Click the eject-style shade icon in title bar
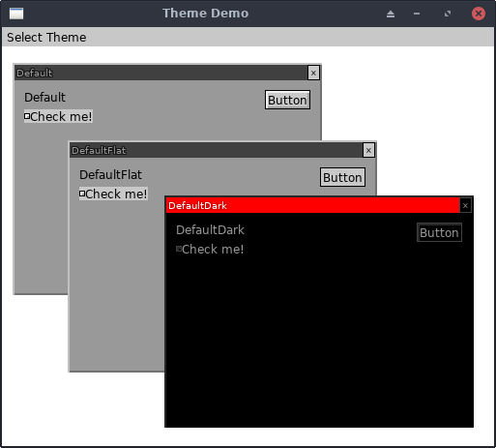496x448 pixels. click(x=391, y=14)
